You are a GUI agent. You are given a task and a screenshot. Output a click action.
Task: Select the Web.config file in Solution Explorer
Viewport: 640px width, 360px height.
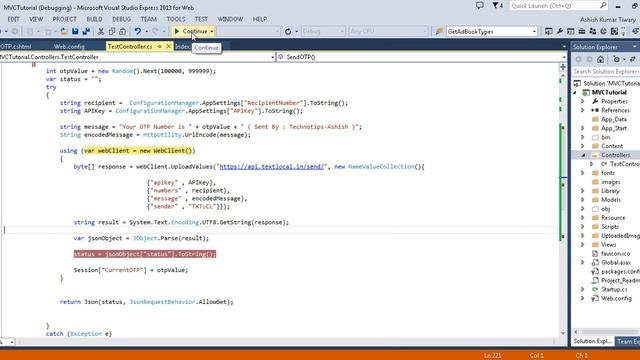616,298
